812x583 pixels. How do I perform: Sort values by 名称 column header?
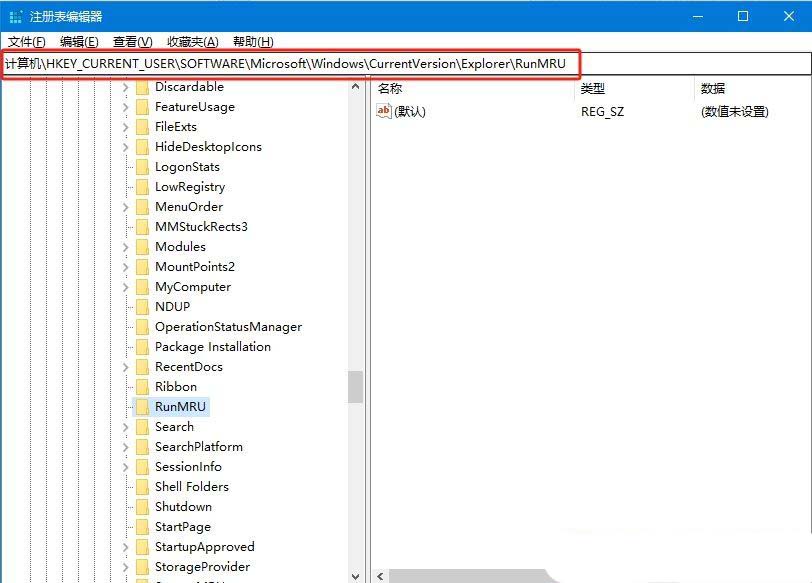(x=390, y=89)
